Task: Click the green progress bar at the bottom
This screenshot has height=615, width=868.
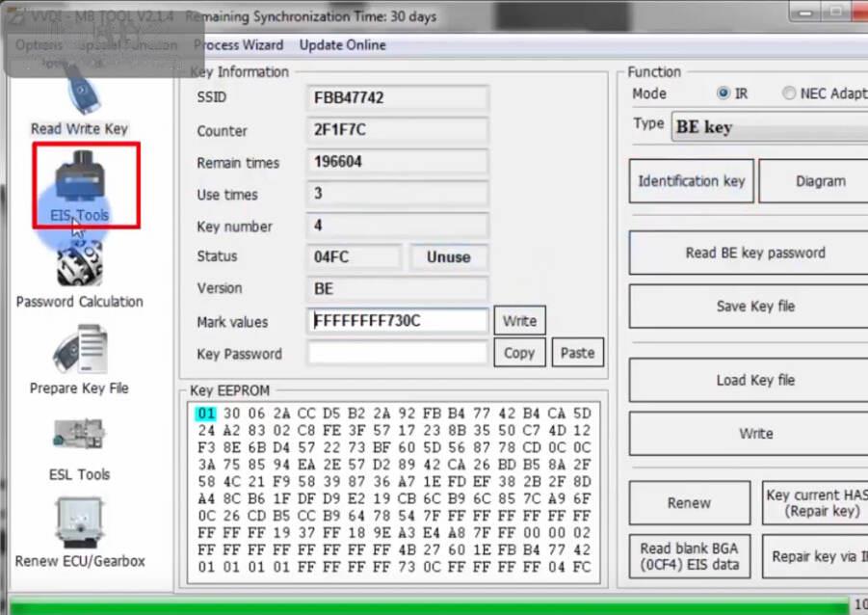Action: [x=429, y=605]
